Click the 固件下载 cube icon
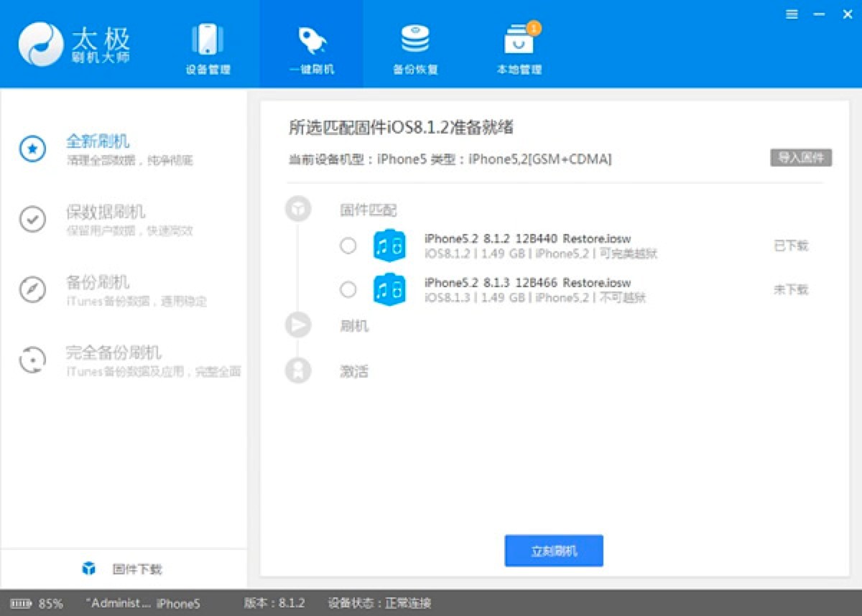 [89, 569]
